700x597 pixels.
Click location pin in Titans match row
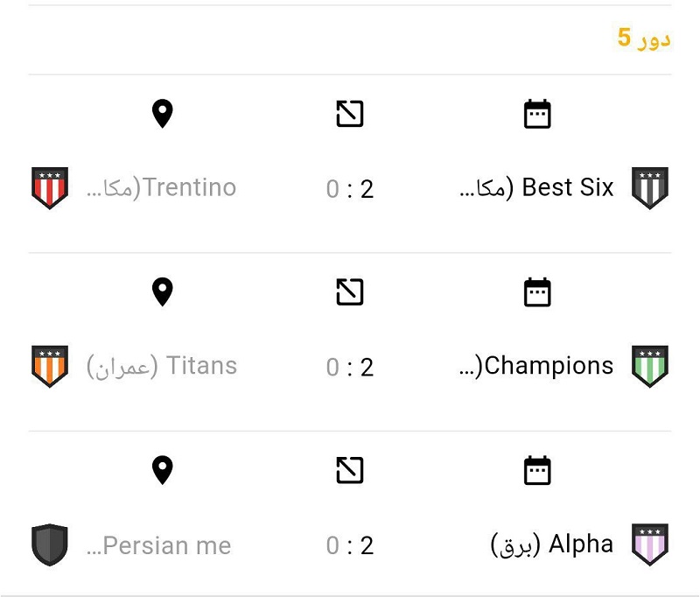tap(162, 292)
